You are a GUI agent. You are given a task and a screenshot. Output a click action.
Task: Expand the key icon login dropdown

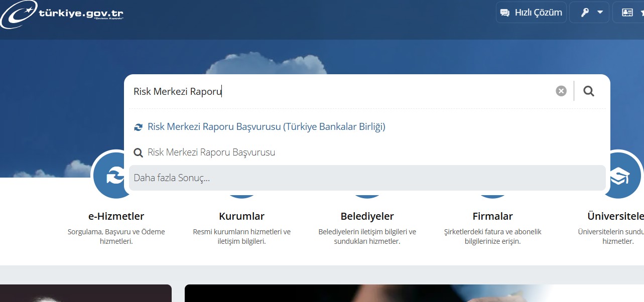point(589,13)
